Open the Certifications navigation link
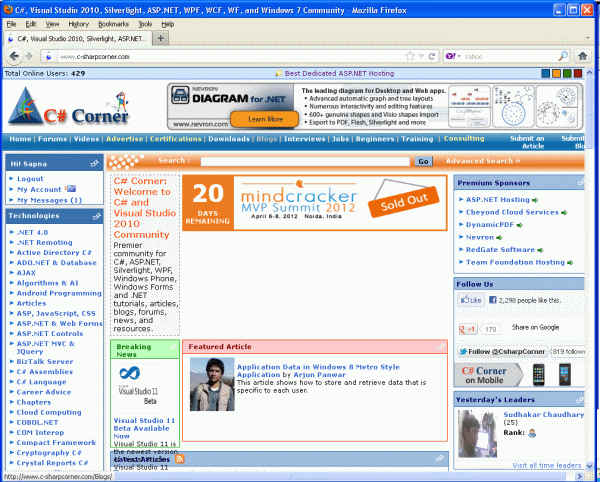Image resolution: width=600 pixels, height=482 pixels. coord(176,139)
